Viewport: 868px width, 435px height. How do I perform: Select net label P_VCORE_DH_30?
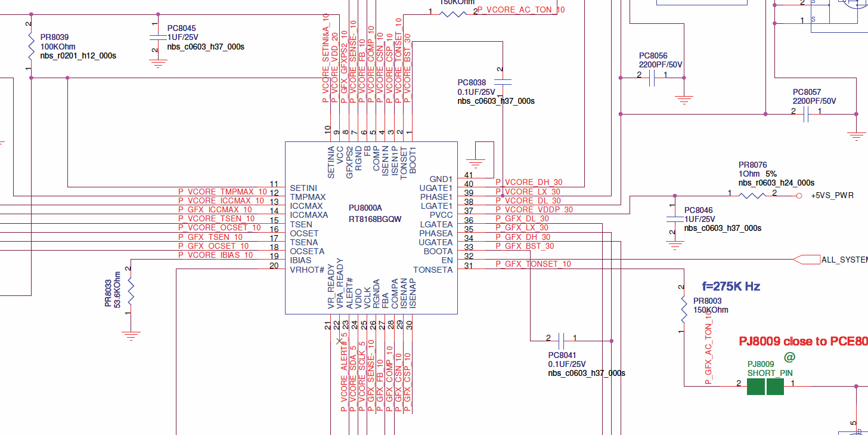[x=529, y=182]
